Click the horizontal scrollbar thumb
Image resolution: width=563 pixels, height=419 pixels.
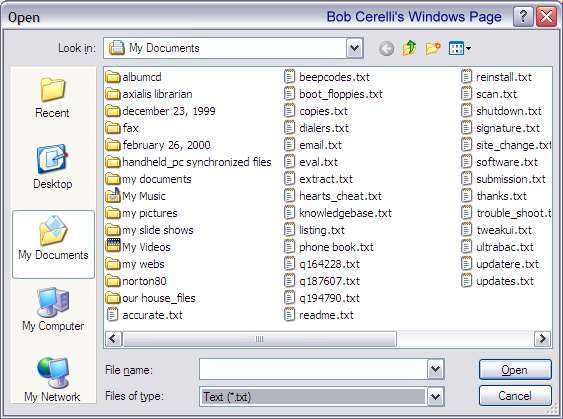click(259, 339)
